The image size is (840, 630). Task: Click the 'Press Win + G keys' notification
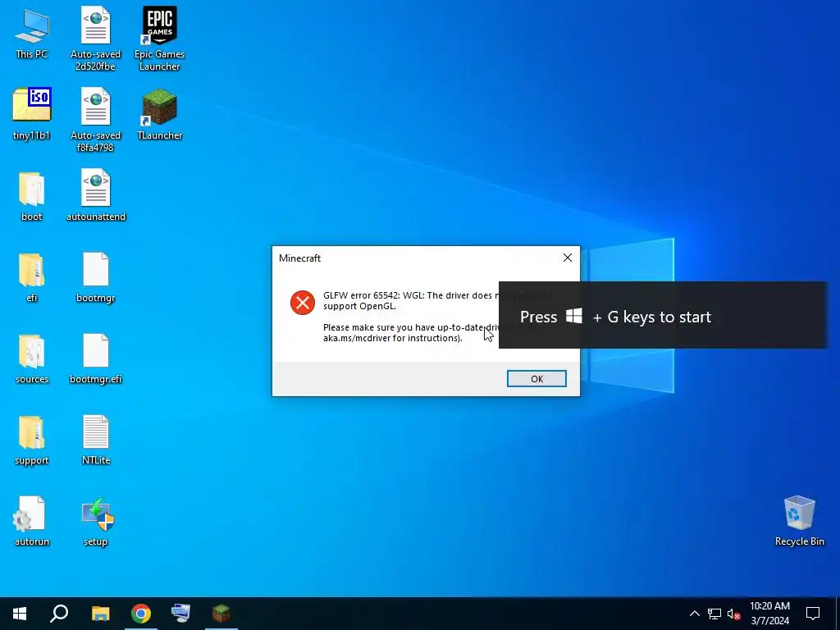pos(663,315)
